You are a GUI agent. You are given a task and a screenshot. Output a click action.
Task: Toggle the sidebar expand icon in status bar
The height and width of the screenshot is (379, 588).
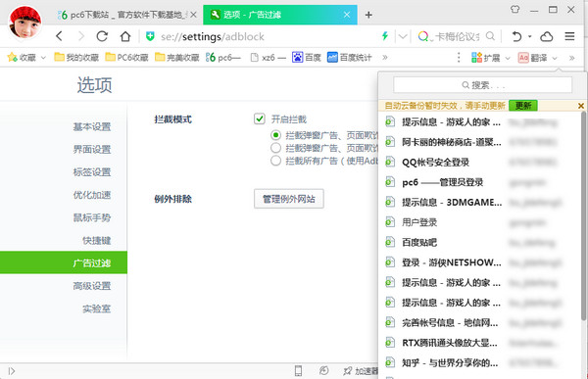12,371
